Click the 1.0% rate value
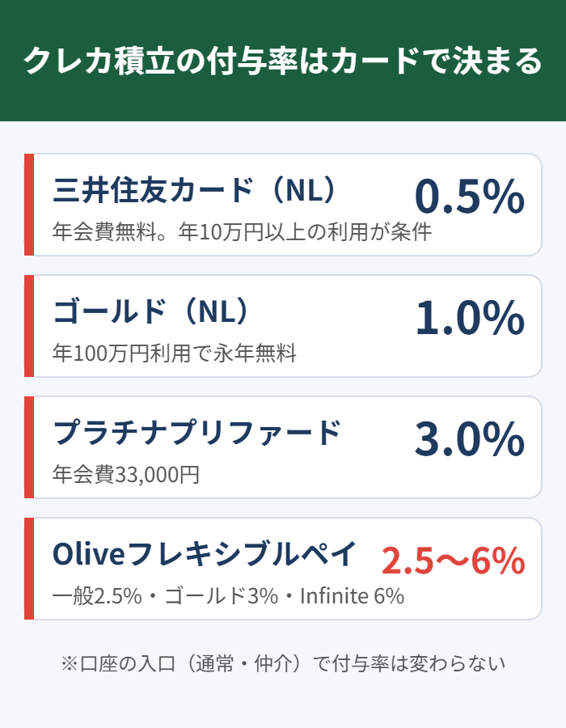This screenshot has height=728, width=566. 470,318
